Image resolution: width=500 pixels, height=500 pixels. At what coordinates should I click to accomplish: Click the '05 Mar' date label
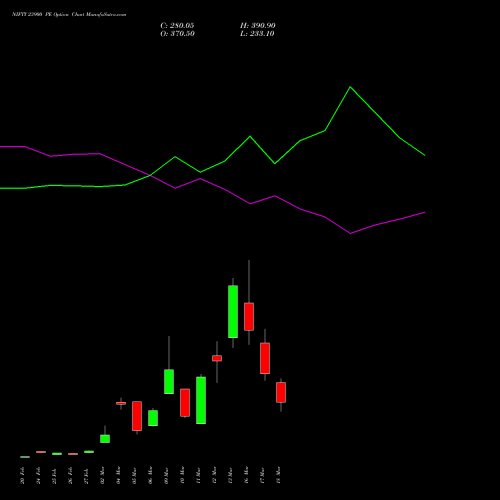[134, 476]
